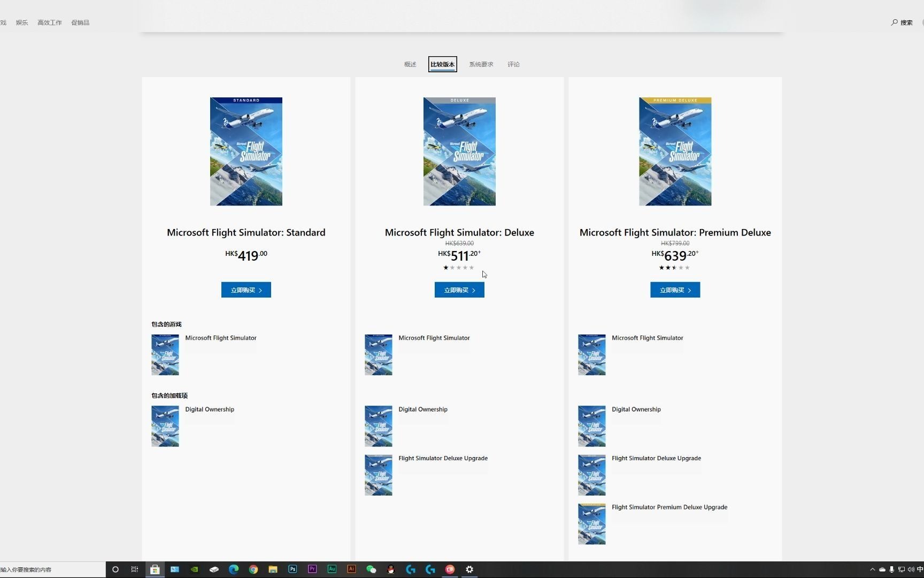Click the red recorder taskbar icon
The image size is (924, 578).
[450, 569]
